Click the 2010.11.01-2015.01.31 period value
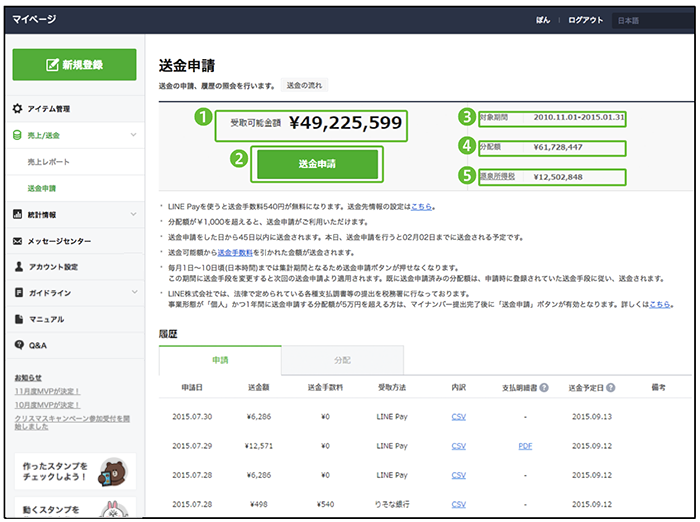The height and width of the screenshot is (522, 700). [x=579, y=117]
